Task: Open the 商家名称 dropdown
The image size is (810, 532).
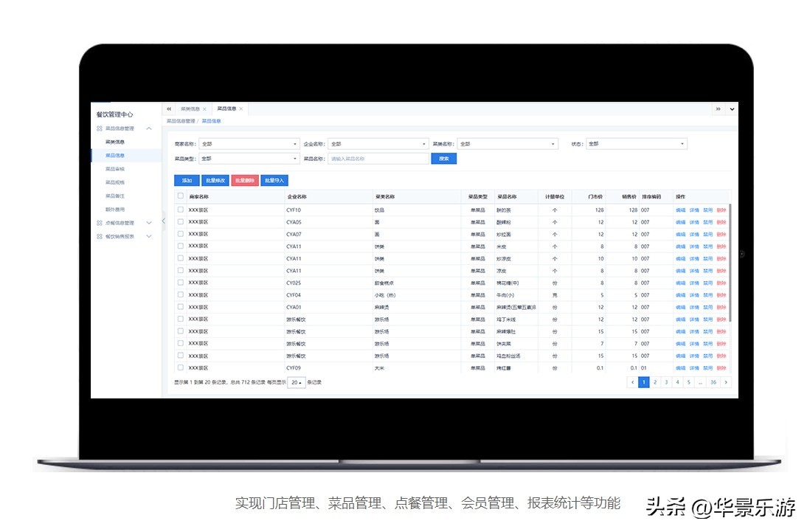Action: [x=249, y=144]
